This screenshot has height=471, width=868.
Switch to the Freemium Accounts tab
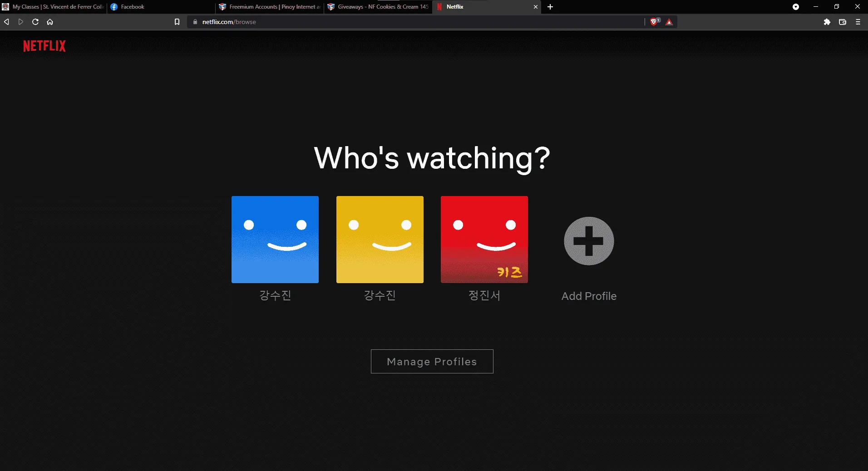coord(270,7)
